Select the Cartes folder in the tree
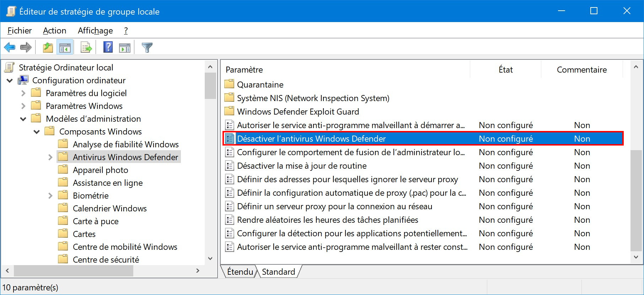Screen dimensions: 644x295 click(x=84, y=234)
